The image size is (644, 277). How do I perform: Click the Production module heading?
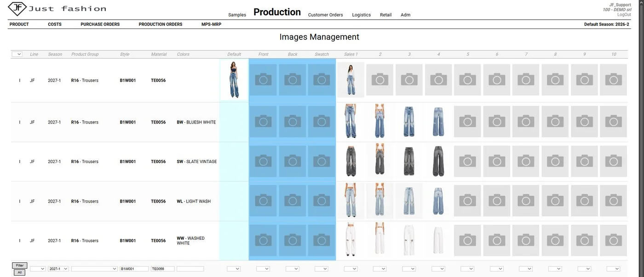click(x=277, y=12)
